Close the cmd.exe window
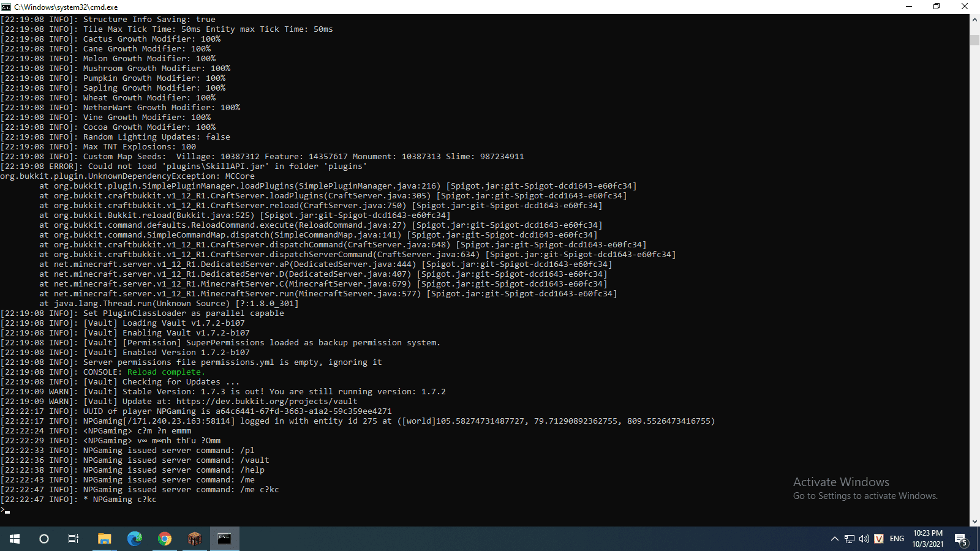The image size is (980, 551). coord(965,7)
